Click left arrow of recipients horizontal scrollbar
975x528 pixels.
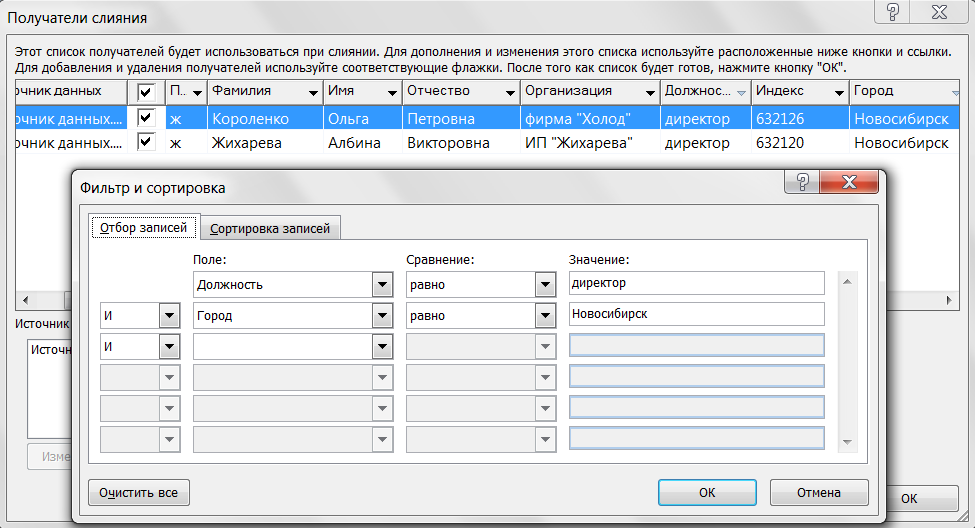25,300
